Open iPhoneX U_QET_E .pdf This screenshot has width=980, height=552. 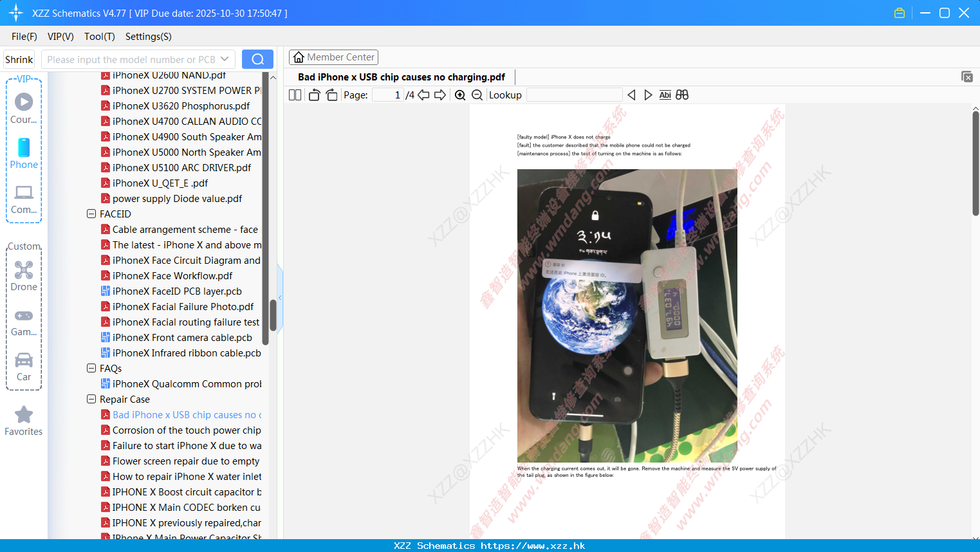point(154,183)
